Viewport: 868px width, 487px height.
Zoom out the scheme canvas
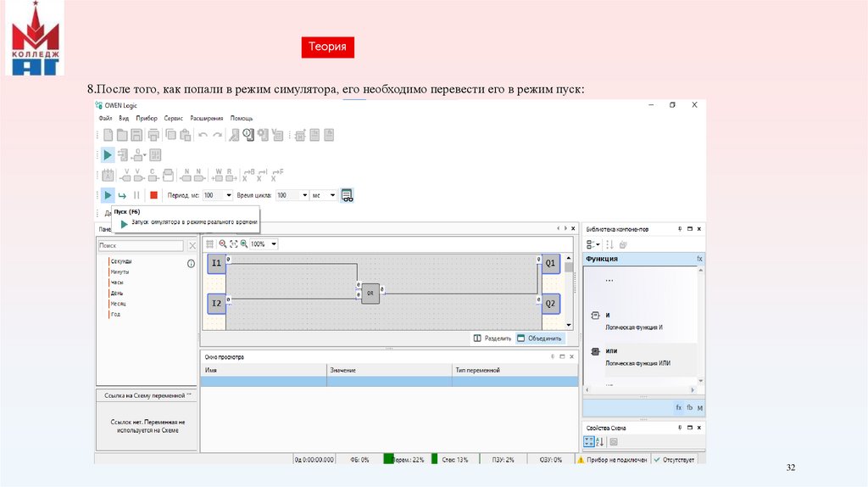pos(223,243)
